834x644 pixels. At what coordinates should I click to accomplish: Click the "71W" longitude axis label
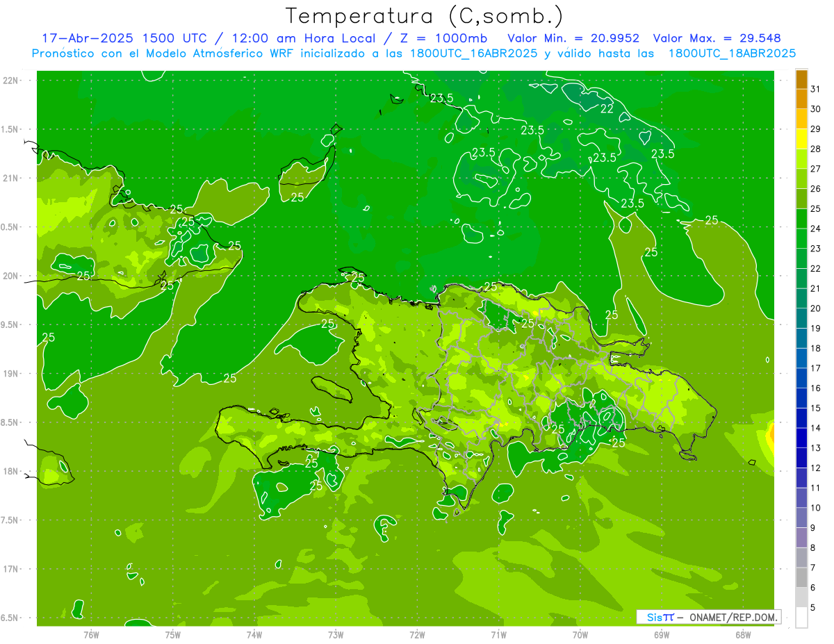click(498, 634)
